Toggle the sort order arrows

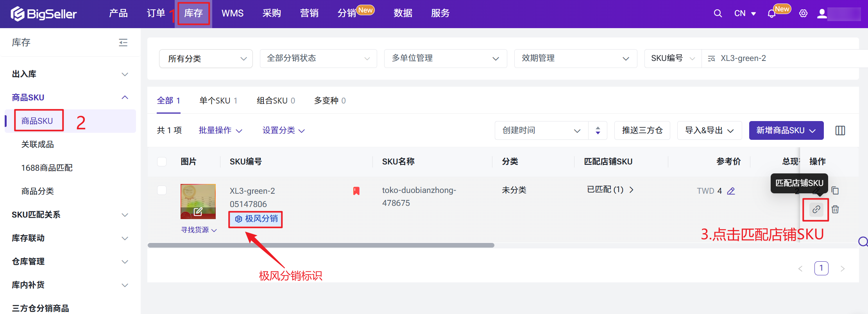point(598,130)
